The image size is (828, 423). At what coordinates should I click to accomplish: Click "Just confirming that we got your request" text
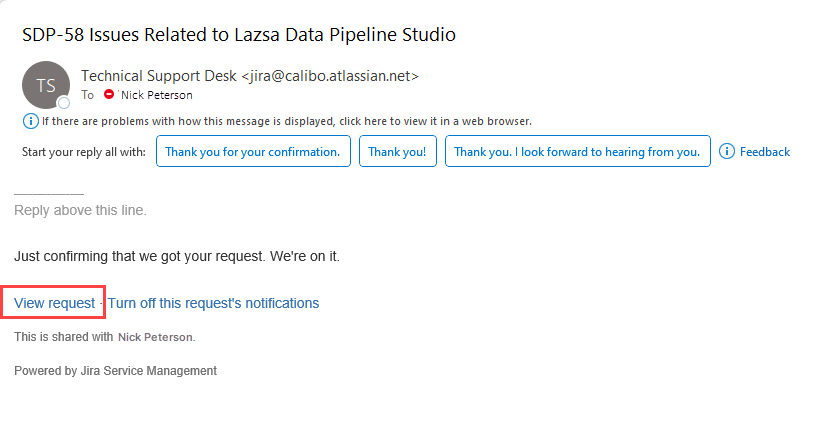177,257
